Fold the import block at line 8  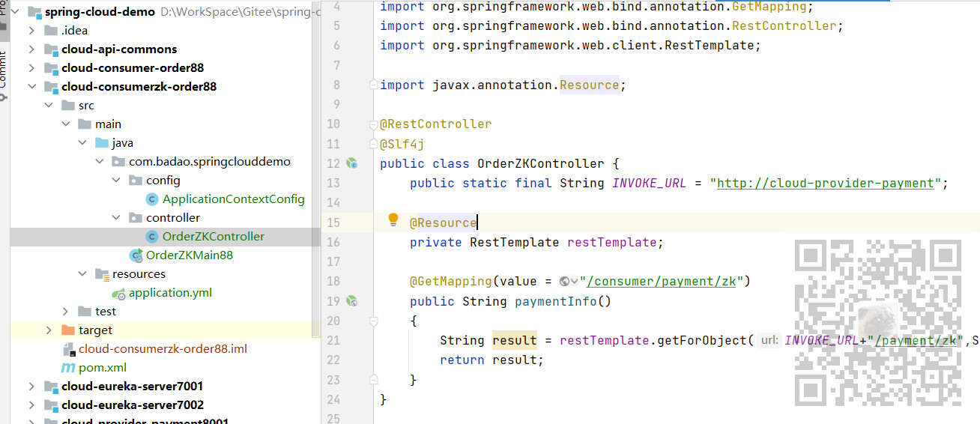pos(374,85)
